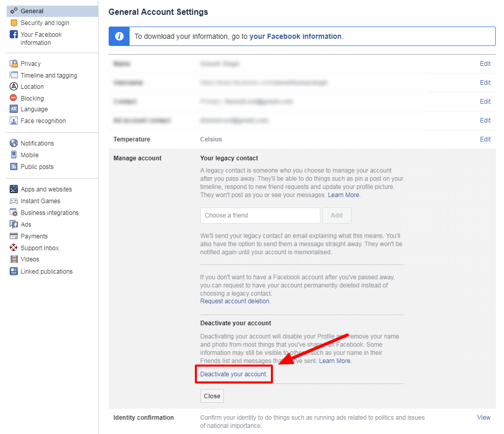Click the Apps and websites icon

click(14, 189)
